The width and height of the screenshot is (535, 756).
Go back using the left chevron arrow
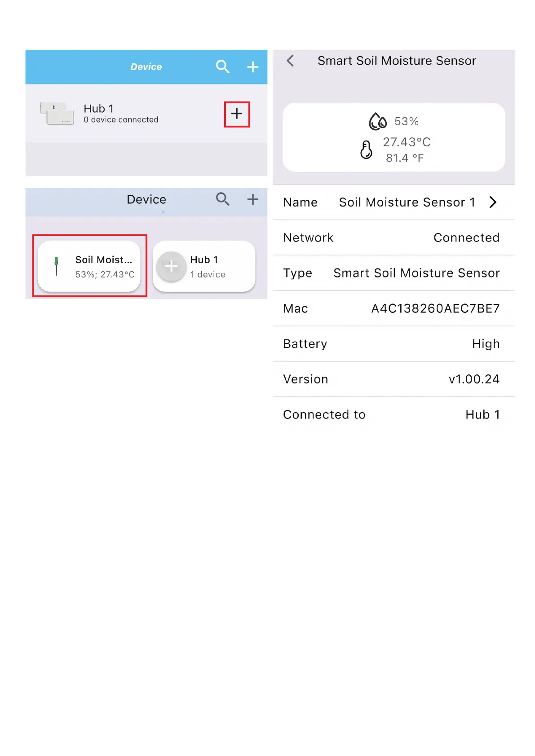point(291,61)
